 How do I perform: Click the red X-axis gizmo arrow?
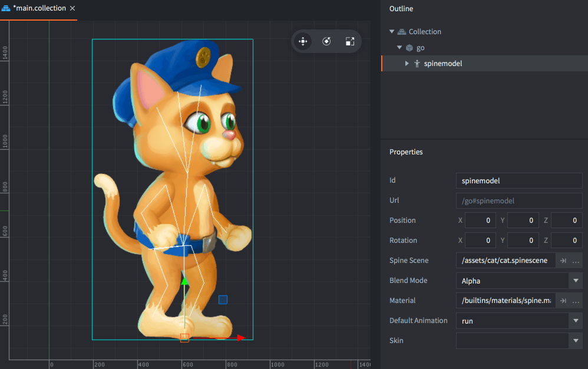pyautogui.click(x=240, y=338)
